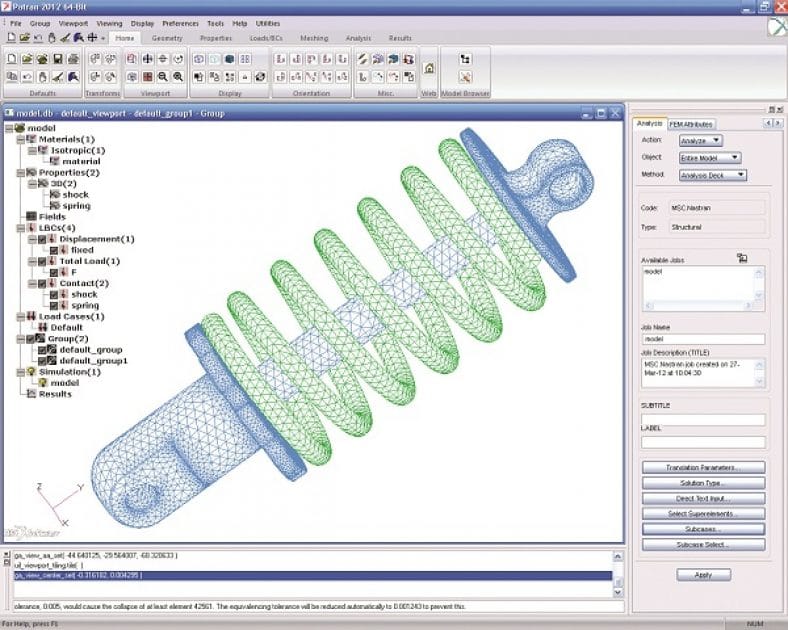Click New file icon in Defaults group
Image resolution: width=788 pixels, height=630 pixels.
(12, 59)
